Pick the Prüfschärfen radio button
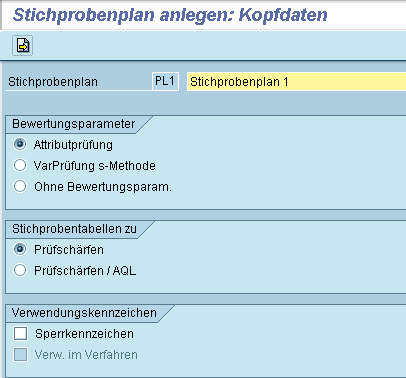This screenshot has width=406, height=378. (x=20, y=249)
